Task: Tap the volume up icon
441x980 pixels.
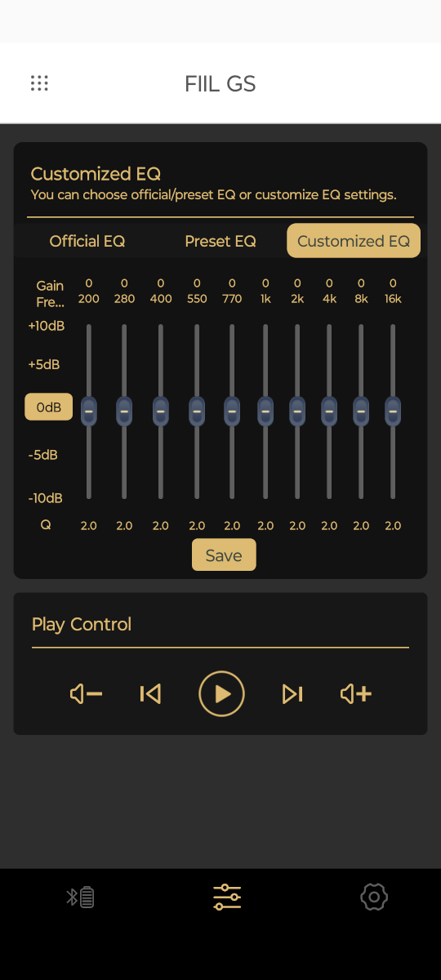Action: pyautogui.click(x=356, y=694)
